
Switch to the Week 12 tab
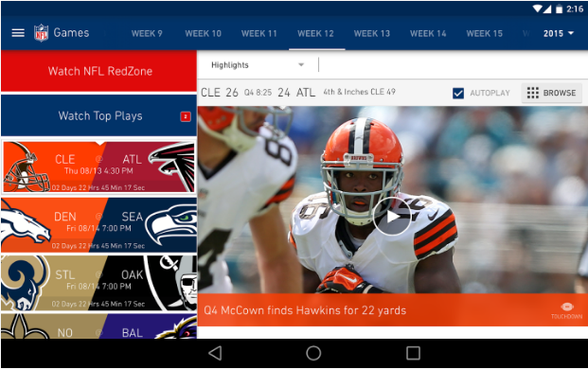[315, 34]
